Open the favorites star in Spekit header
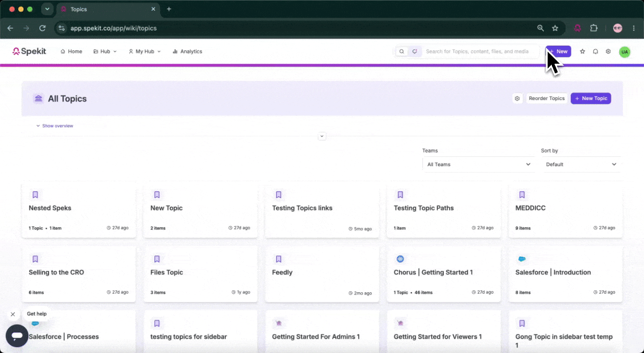The image size is (644, 353). tap(583, 51)
